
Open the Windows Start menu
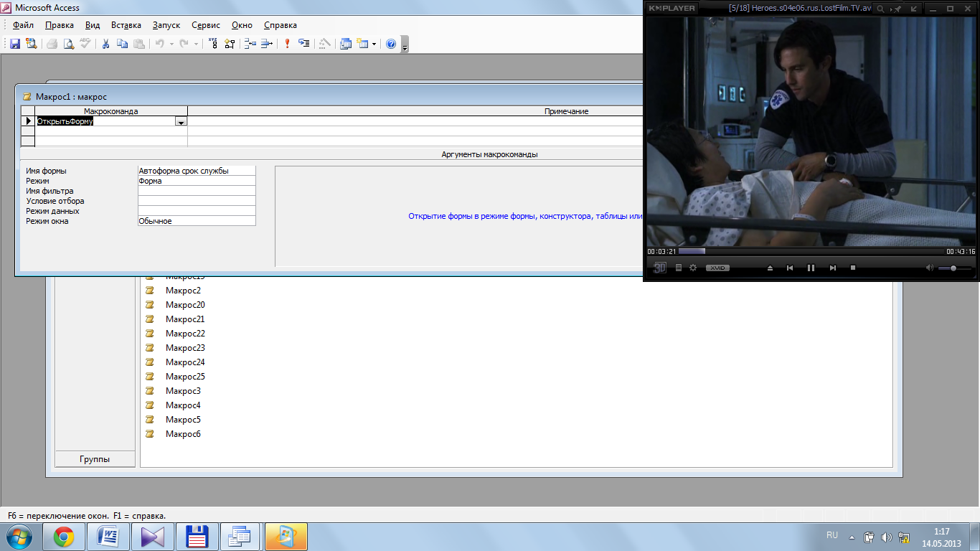click(x=19, y=537)
